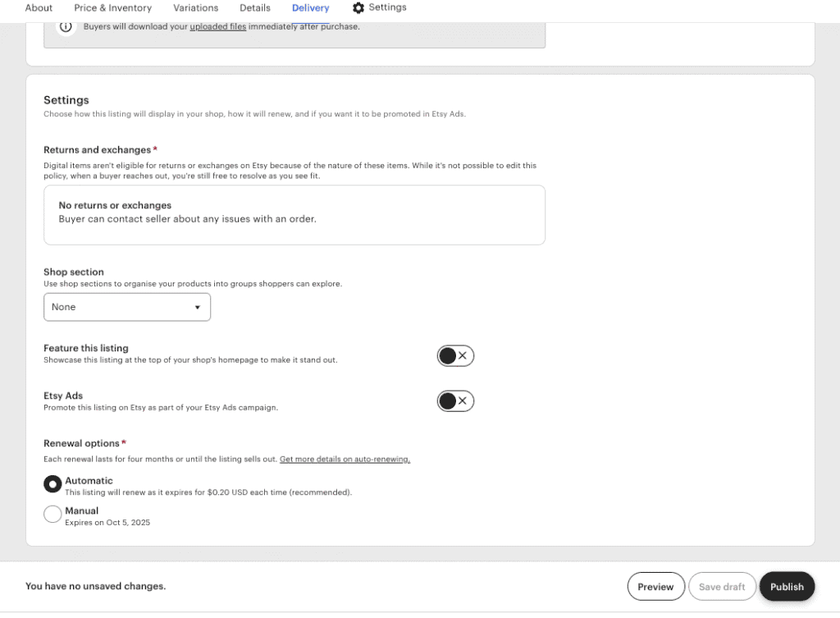This screenshot has width=840, height=618.
Task: Select Automatic renewal radio button
Action: (52, 484)
